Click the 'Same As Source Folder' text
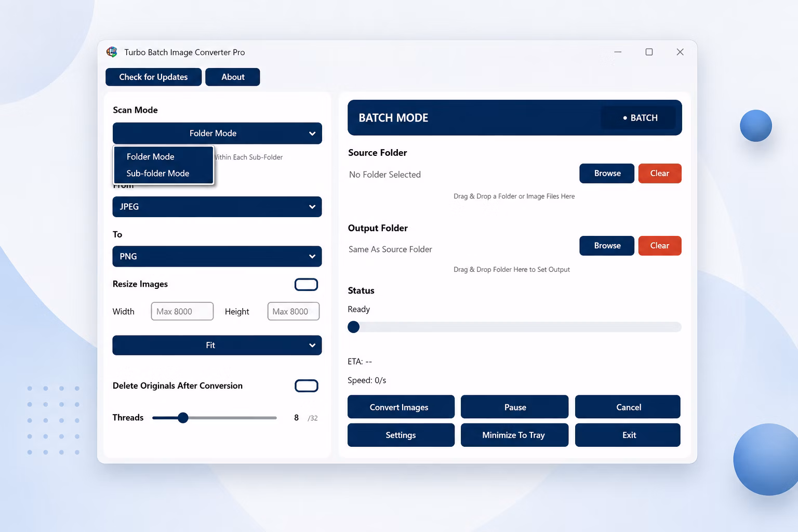 click(390, 249)
